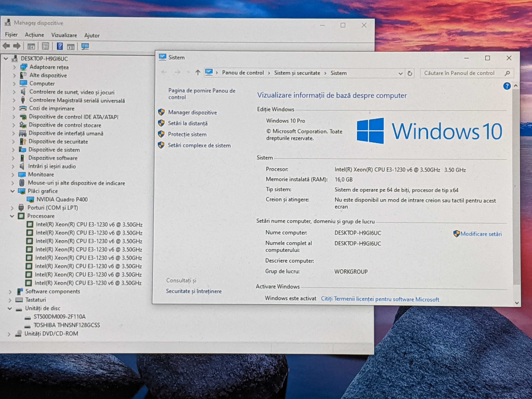Open the Microsoft software license terms link

coord(380,299)
